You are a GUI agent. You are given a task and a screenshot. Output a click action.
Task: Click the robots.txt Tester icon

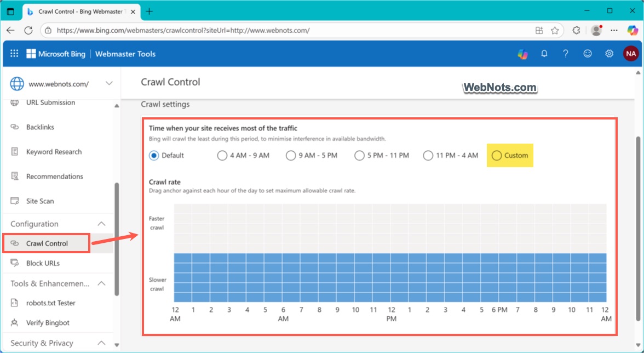click(15, 303)
